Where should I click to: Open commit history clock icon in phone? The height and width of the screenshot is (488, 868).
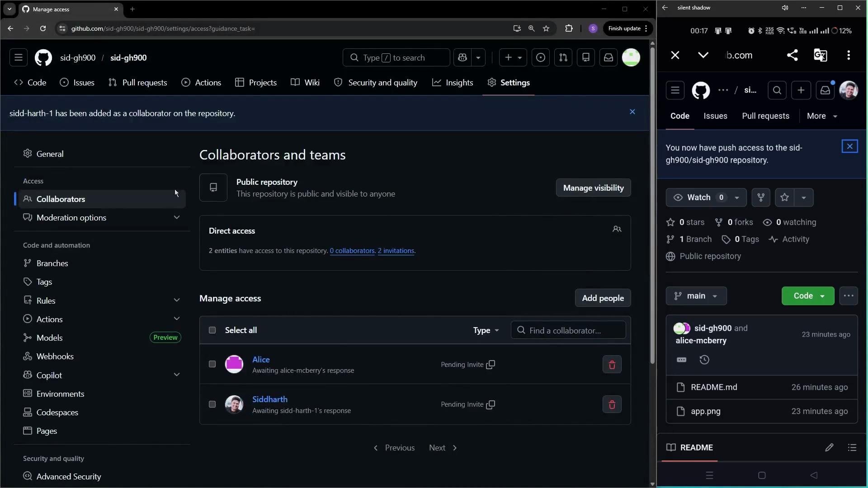pyautogui.click(x=704, y=360)
